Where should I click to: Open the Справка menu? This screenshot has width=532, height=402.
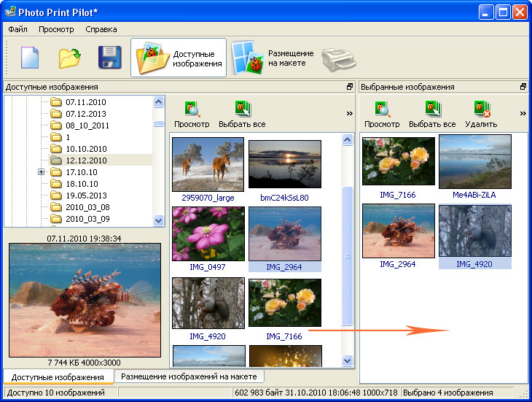click(x=101, y=29)
